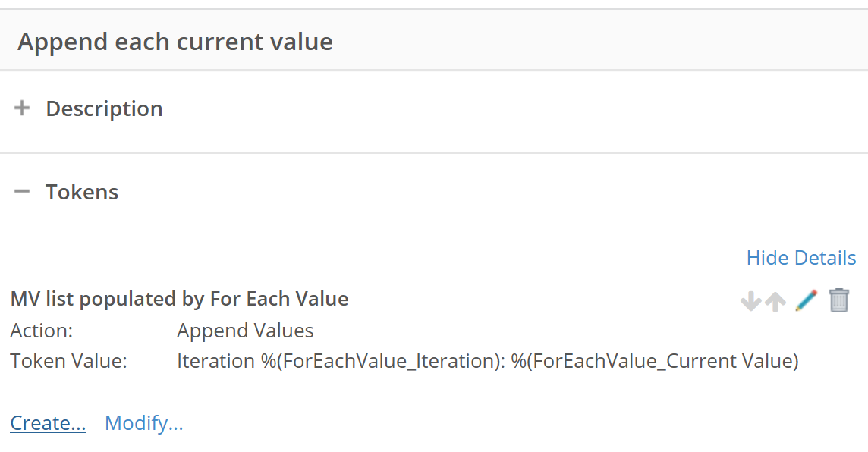Click the 'Append Values' action text
Image resolution: width=868 pixels, height=452 pixels.
[245, 331]
